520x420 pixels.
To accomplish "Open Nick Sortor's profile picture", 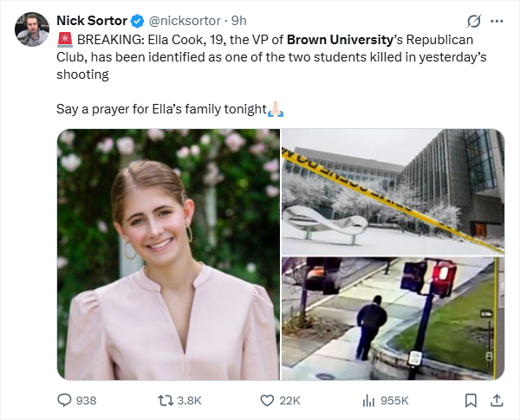I will tap(31, 29).
